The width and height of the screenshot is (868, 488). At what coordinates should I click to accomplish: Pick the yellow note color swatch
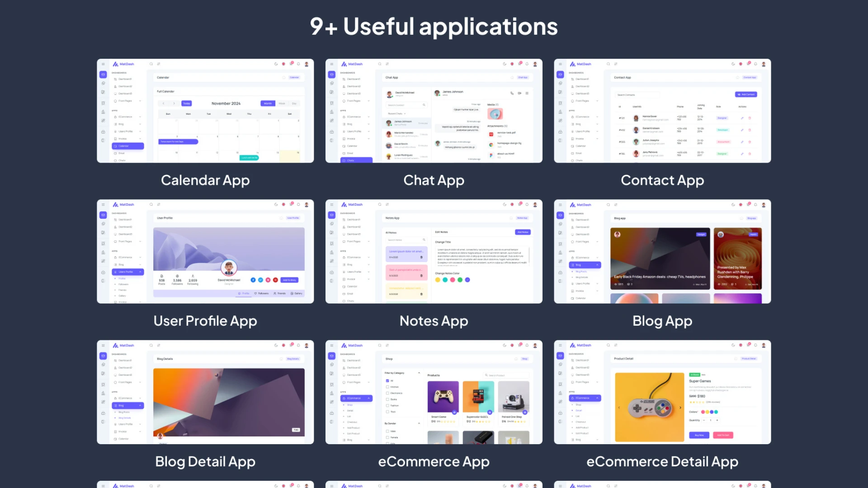438,280
